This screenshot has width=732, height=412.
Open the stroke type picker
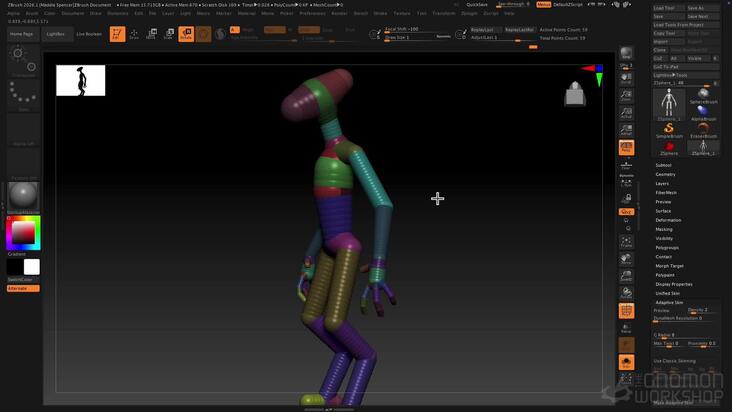23,96
